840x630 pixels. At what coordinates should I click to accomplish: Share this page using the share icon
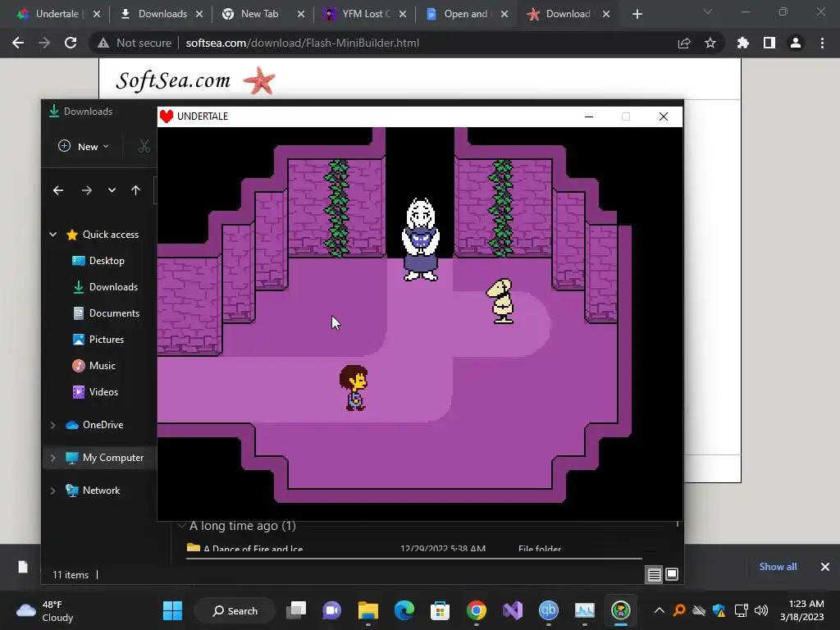684,43
